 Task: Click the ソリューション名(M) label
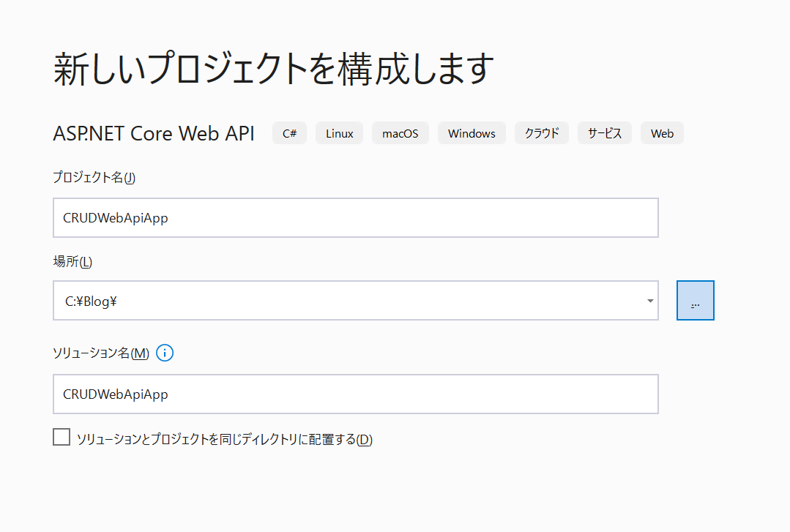(x=101, y=353)
